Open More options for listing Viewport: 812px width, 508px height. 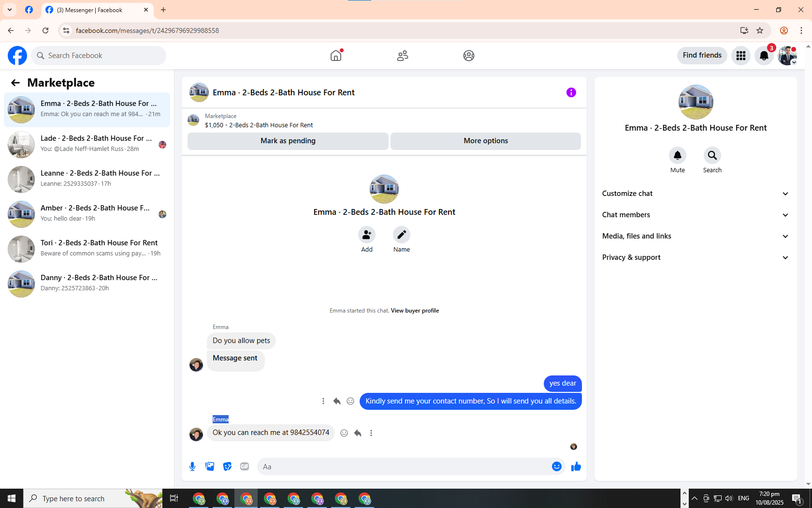point(486,141)
